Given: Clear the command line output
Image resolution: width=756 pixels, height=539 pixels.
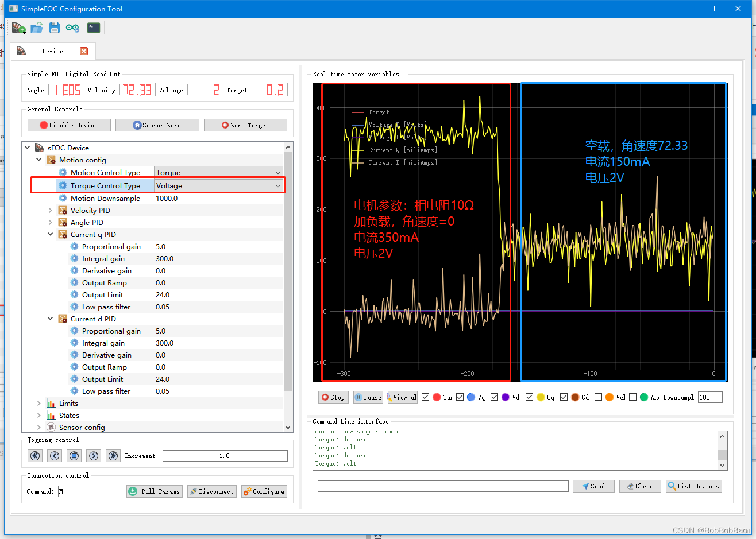Looking at the screenshot, I should 640,486.
